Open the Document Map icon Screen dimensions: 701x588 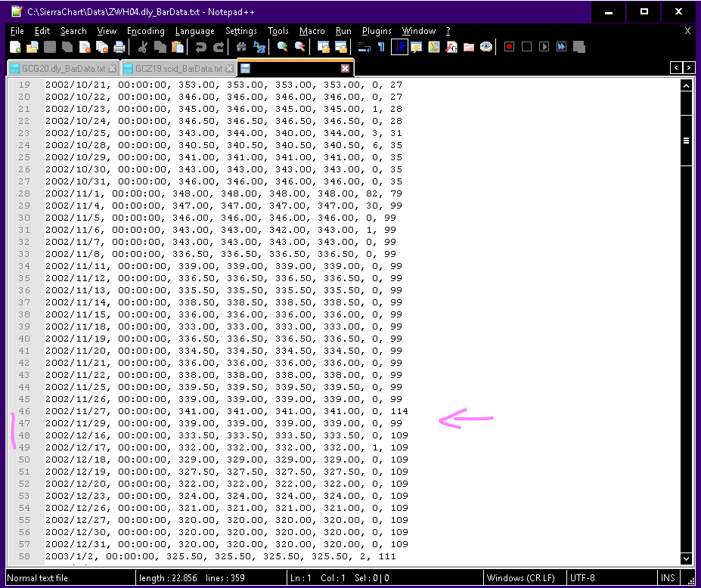pos(433,47)
